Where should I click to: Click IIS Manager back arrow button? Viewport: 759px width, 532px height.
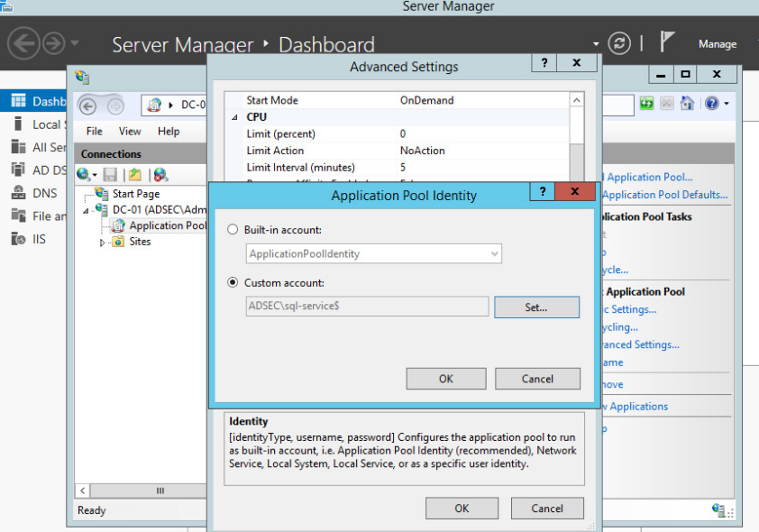click(87, 105)
